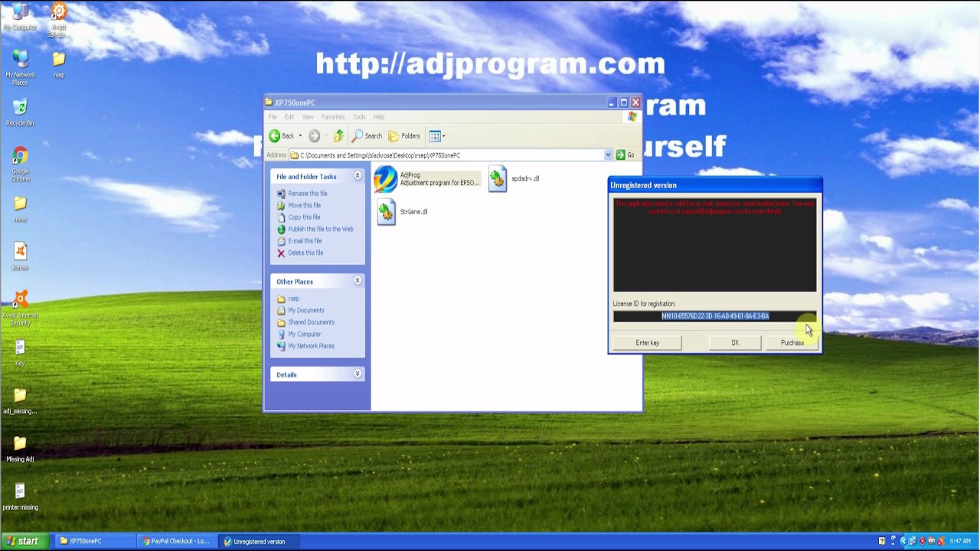Select Avast Internet Security desktop icon
Viewport: 980px width, 551px height.
point(20,308)
